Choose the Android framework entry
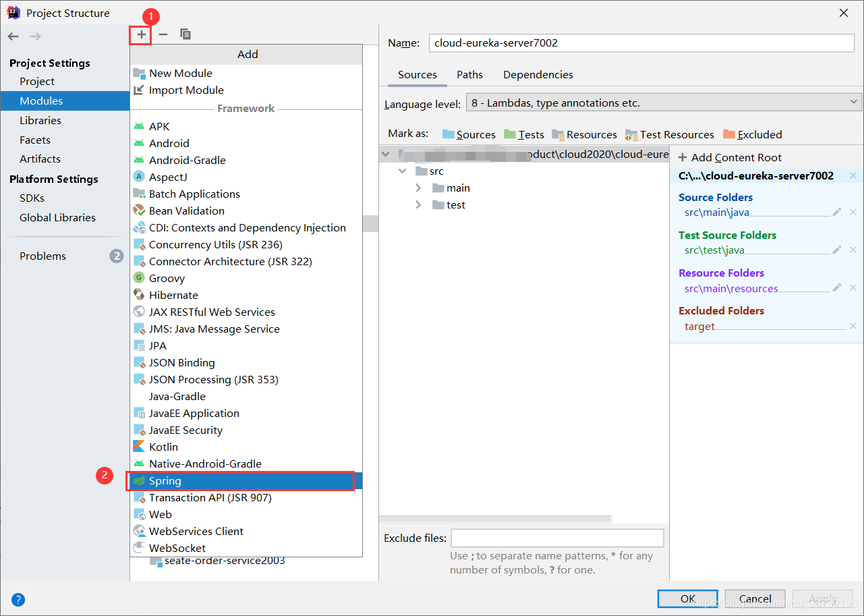 click(246, 143)
